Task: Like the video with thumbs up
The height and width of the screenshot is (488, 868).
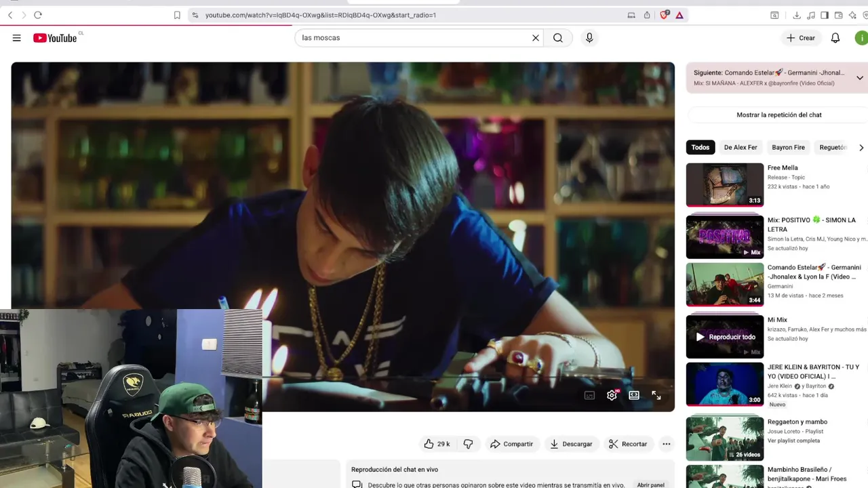Action: [437, 444]
